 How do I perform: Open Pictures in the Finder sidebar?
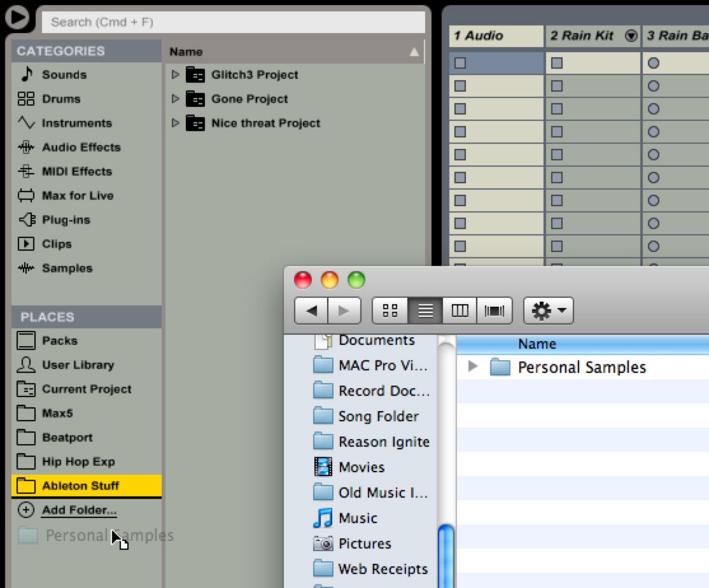(x=352, y=543)
